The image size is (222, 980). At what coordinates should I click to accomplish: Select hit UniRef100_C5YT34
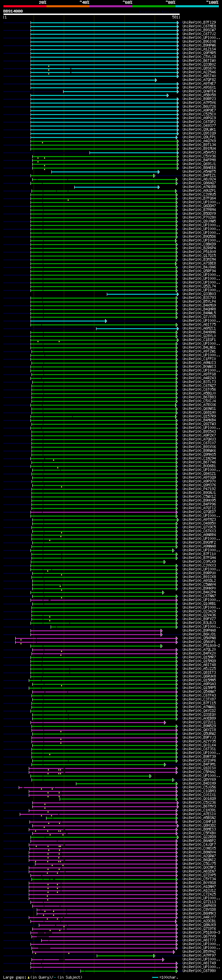click(x=199, y=879)
